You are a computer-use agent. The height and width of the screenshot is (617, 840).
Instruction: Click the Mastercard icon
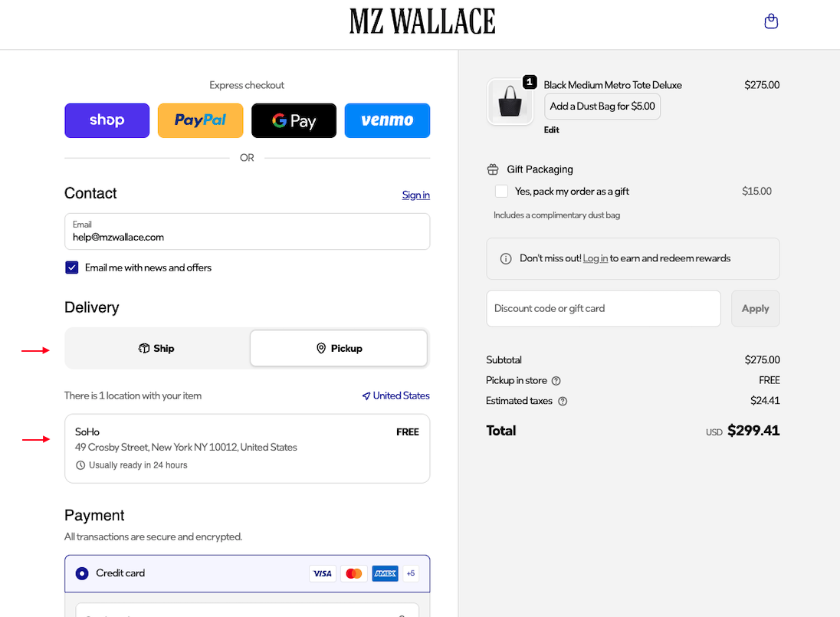(353, 573)
